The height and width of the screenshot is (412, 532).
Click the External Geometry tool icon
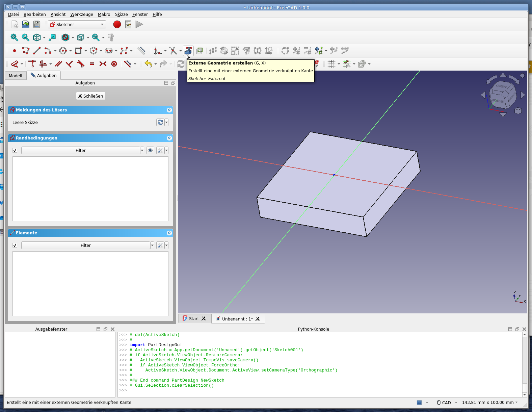pos(188,51)
